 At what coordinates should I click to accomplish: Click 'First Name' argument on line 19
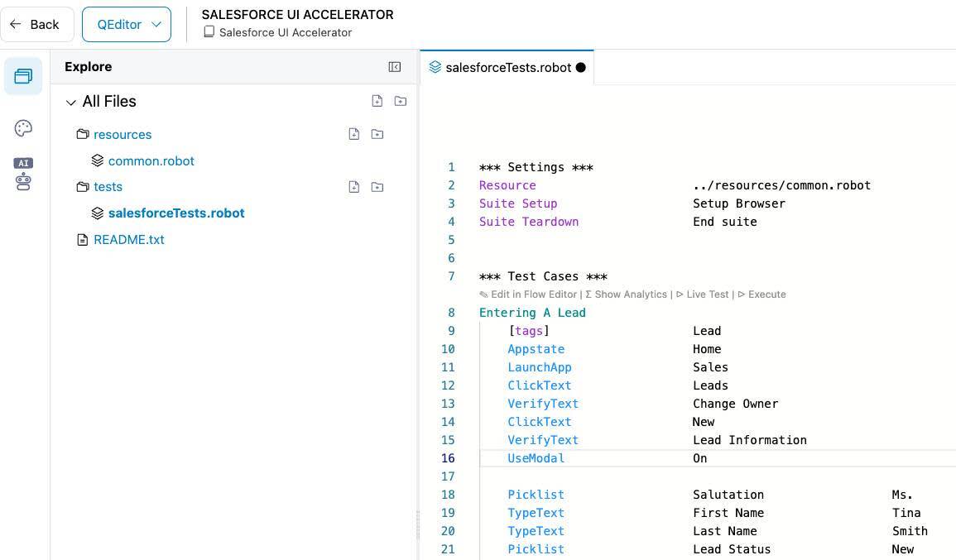[728, 513]
